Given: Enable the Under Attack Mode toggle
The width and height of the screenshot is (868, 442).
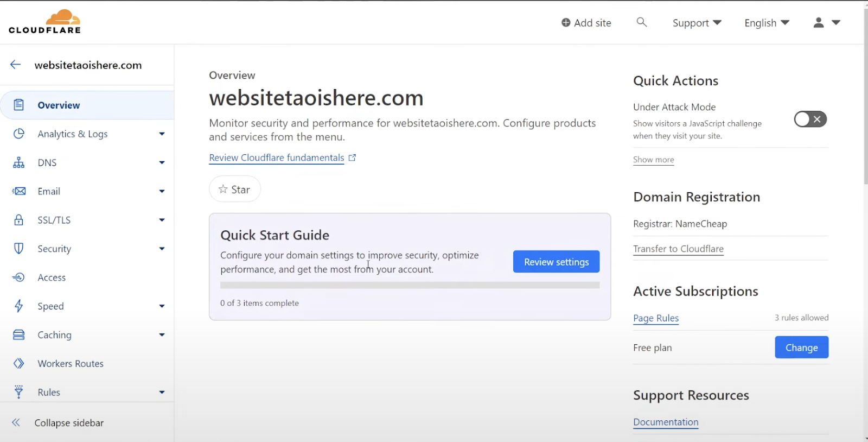Looking at the screenshot, I should 810,119.
